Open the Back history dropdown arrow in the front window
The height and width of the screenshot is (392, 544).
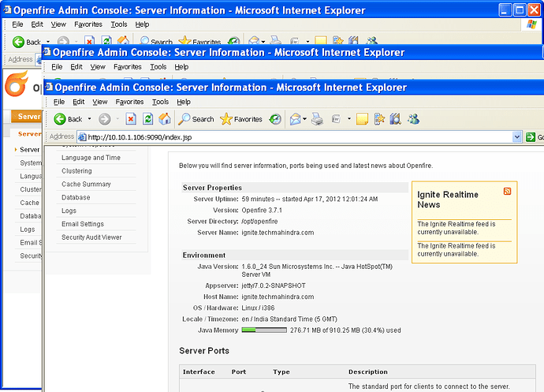(90, 119)
